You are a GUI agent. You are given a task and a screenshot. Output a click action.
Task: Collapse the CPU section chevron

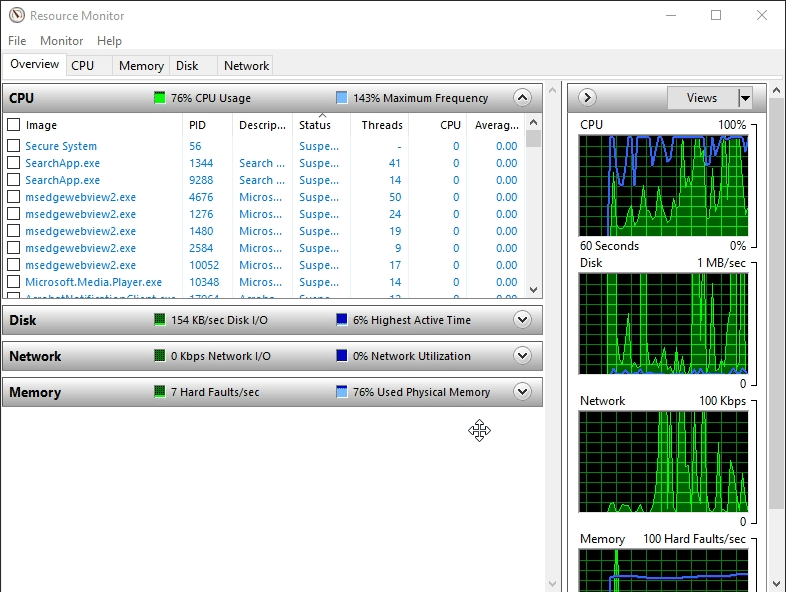click(x=522, y=97)
